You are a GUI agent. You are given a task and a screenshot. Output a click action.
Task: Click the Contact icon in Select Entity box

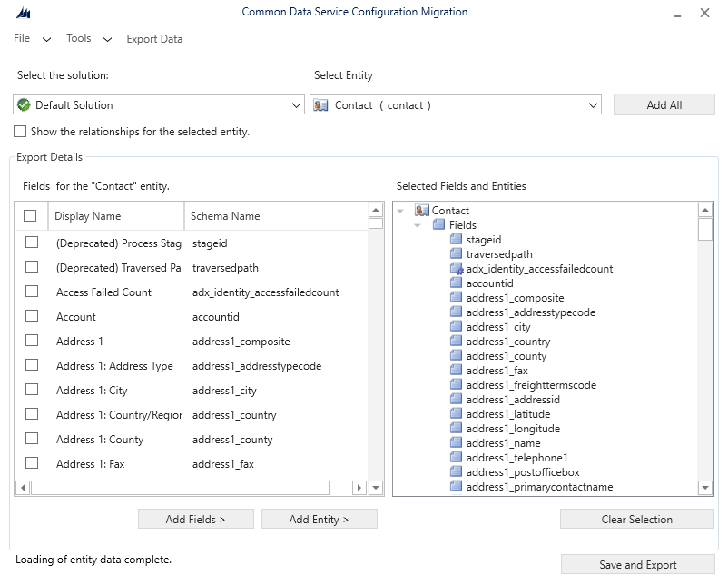click(320, 105)
